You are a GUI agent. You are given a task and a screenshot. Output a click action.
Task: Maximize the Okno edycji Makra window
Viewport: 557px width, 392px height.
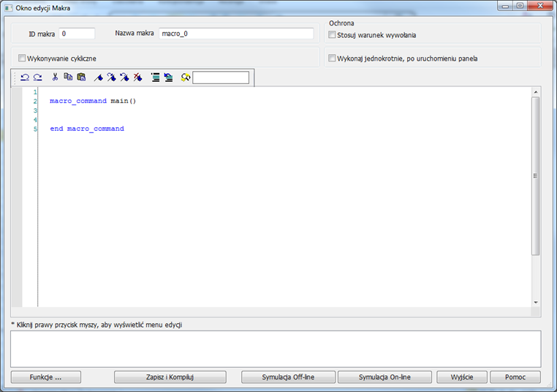(520, 5)
